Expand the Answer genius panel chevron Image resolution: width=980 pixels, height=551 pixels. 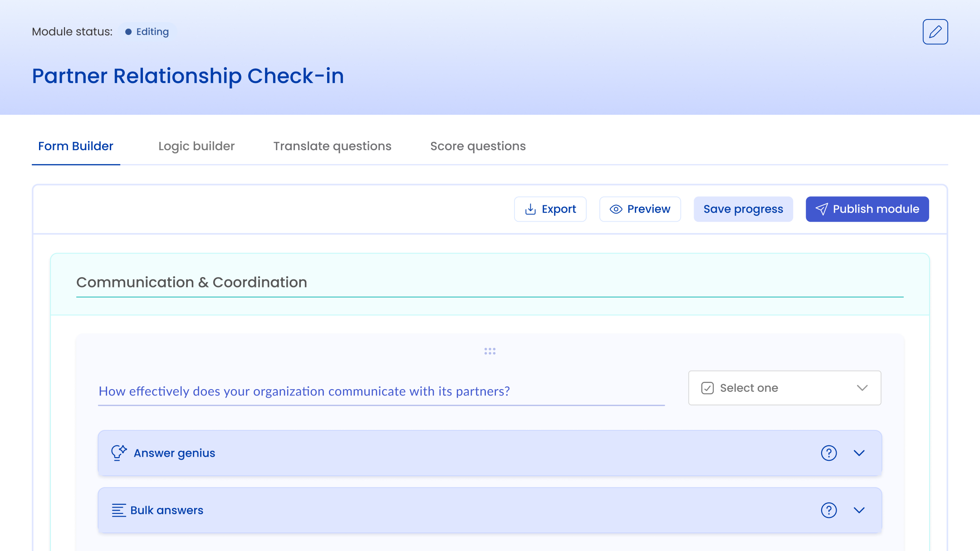point(859,453)
